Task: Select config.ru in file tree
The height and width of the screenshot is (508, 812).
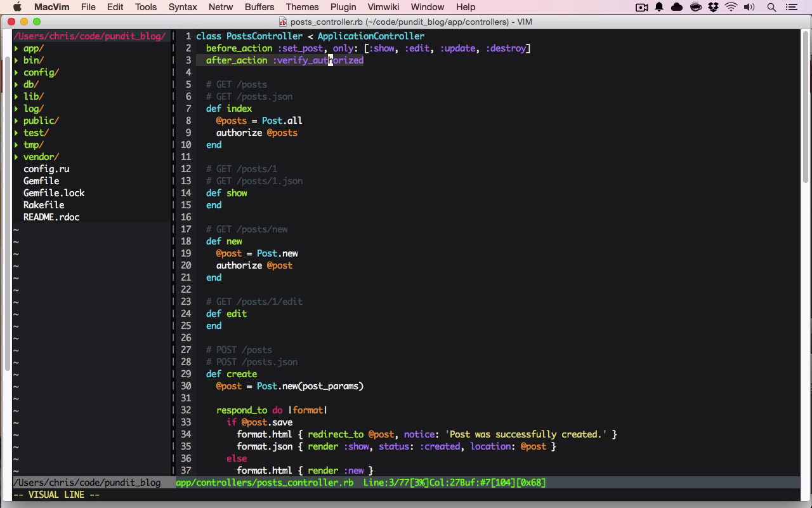Action: pyautogui.click(x=46, y=169)
